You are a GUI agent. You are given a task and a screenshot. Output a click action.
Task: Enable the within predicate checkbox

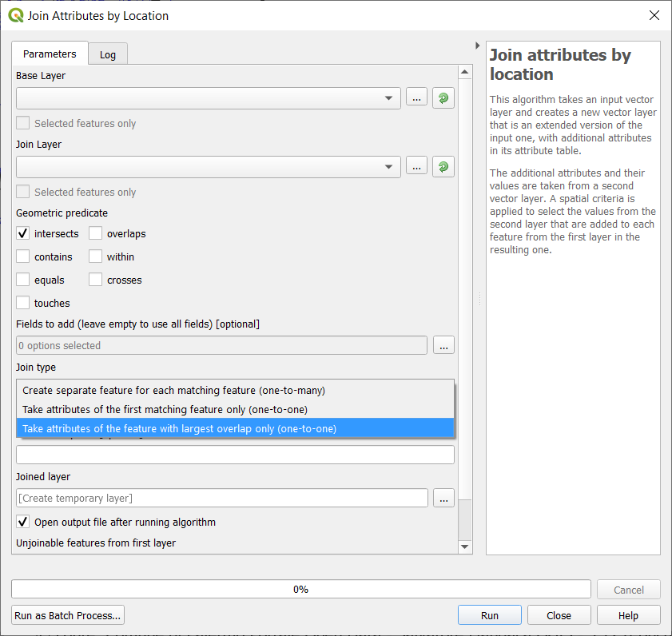96,257
